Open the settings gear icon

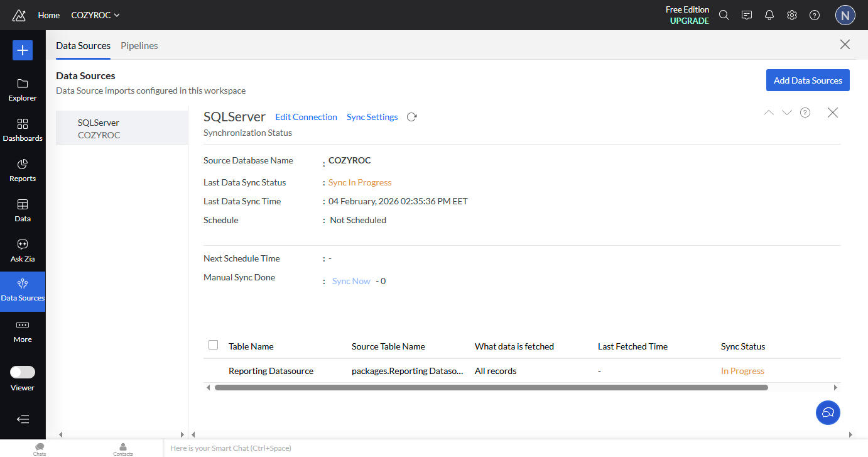[791, 15]
